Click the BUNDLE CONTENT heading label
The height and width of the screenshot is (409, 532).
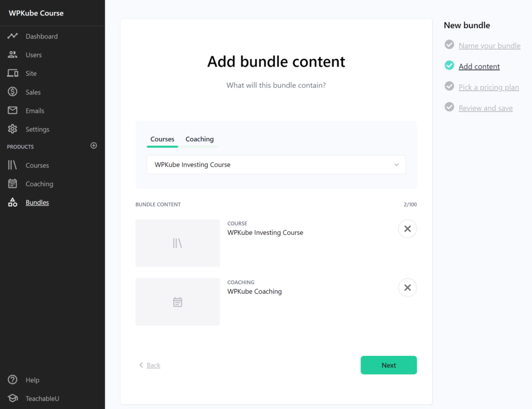point(158,204)
